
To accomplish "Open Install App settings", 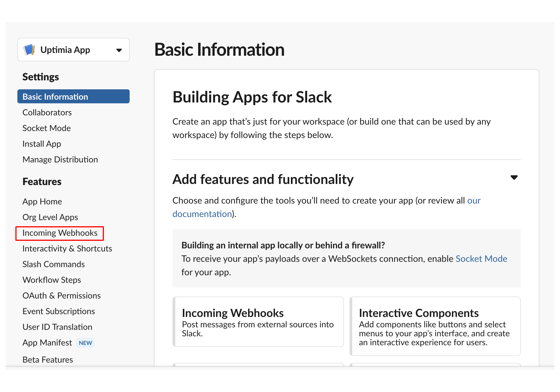I will tap(42, 144).
